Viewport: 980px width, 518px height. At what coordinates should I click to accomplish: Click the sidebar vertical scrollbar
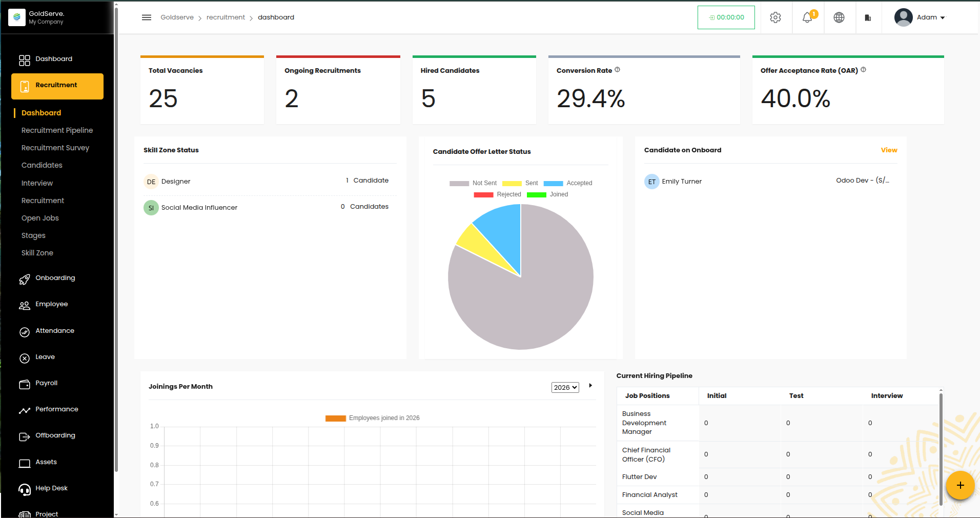(116, 238)
